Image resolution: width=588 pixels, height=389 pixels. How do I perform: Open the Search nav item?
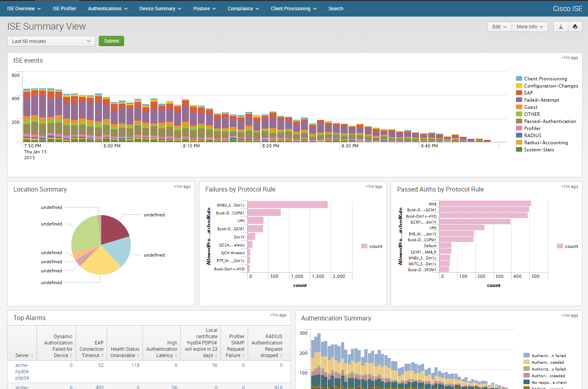coord(336,8)
